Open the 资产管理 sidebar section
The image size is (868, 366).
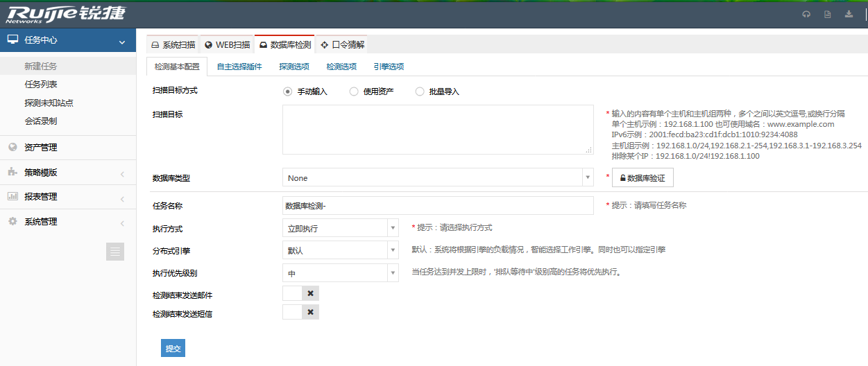coord(68,148)
